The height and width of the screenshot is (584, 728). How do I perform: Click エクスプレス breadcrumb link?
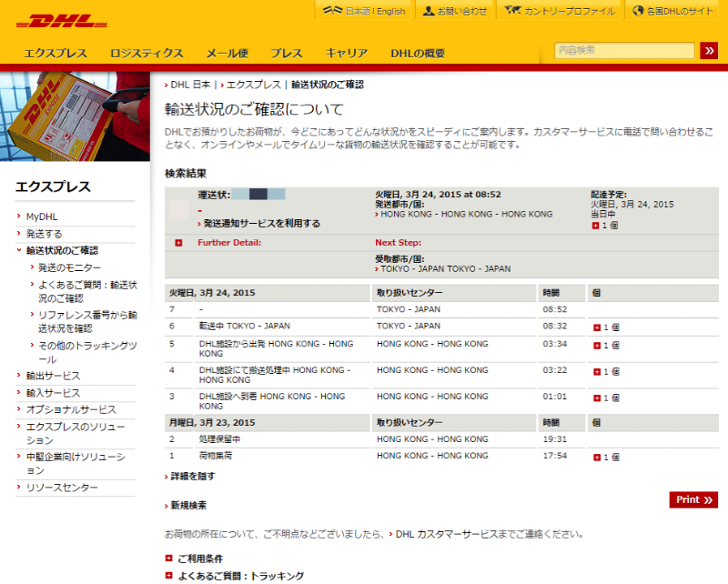(254, 85)
